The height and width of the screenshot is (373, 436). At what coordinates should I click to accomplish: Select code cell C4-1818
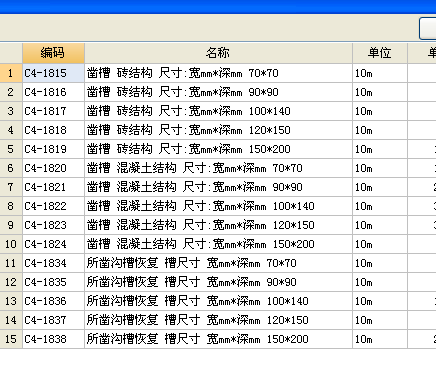(53, 130)
